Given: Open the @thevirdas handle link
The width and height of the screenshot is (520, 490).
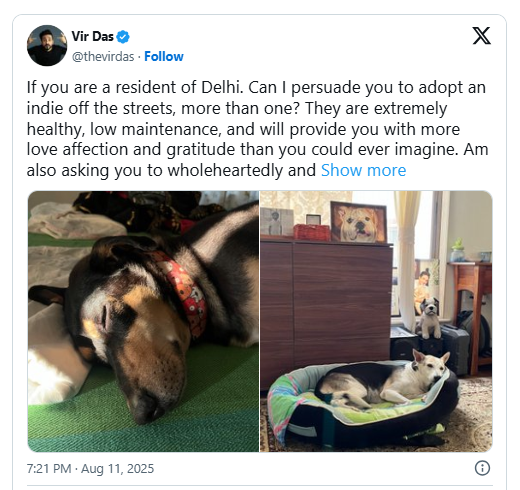Looking at the screenshot, I should pyautogui.click(x=103, y=57).
